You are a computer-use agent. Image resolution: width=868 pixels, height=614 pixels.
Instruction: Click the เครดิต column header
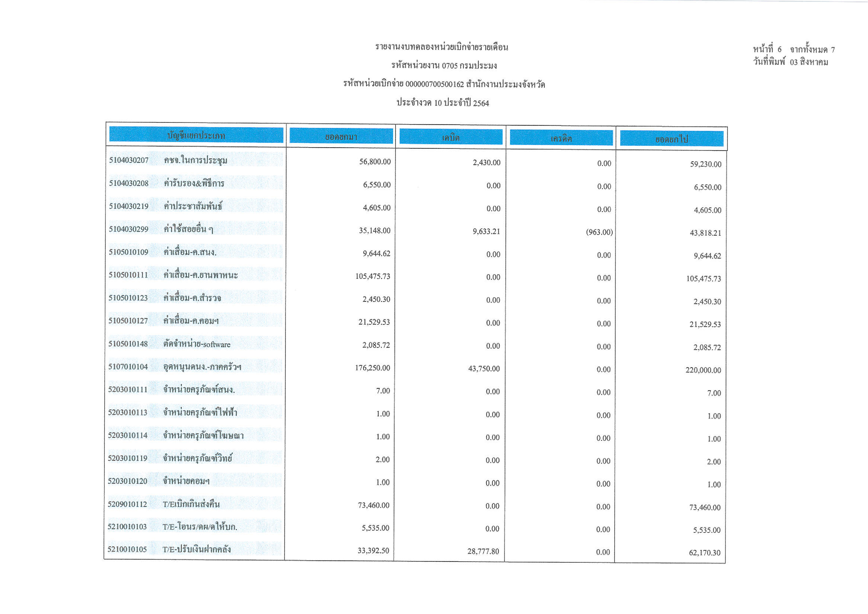pos(561,138)
